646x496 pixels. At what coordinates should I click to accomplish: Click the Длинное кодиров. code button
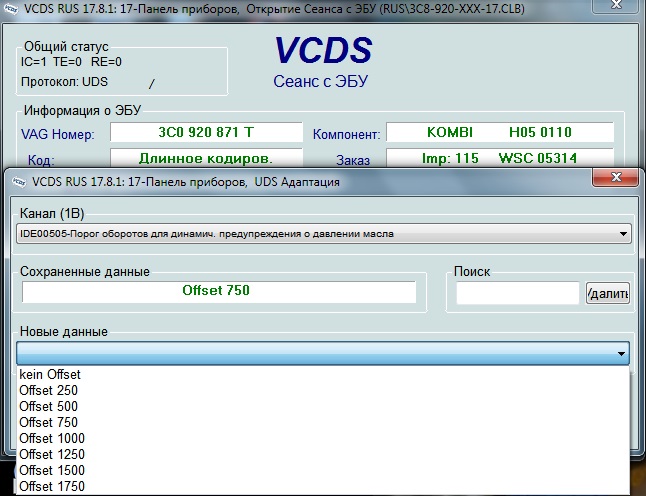tap(205, 158)
